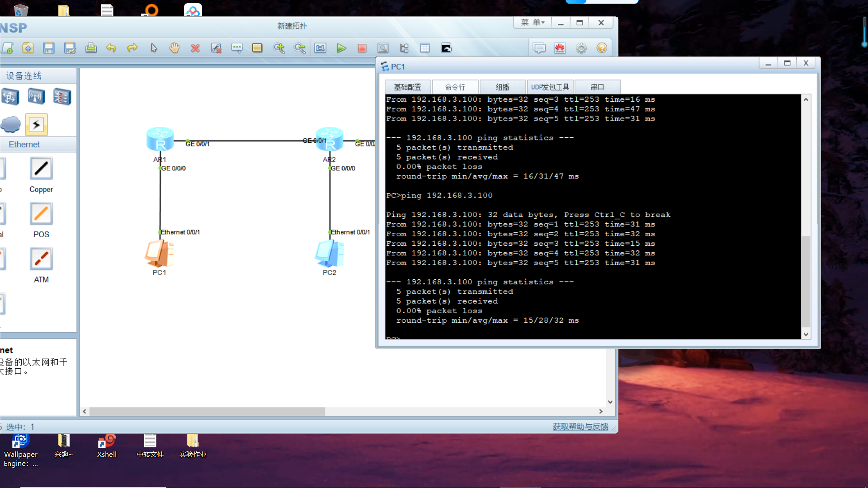The image size is (868, 488).
Task: Click the Print topology icon
Action: [91, 48]
